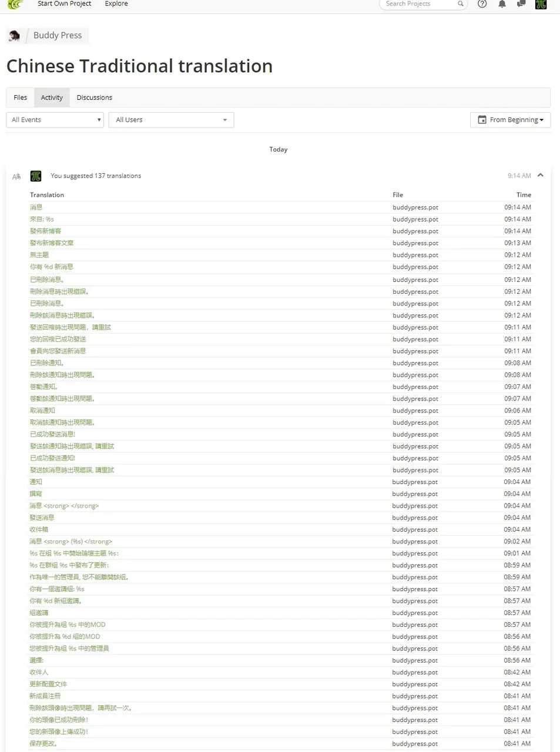The image size is (560, 752).
Task: Open the translation '%s 在群組 %s 中發布了更新:'
Action: tap(69, 565)
